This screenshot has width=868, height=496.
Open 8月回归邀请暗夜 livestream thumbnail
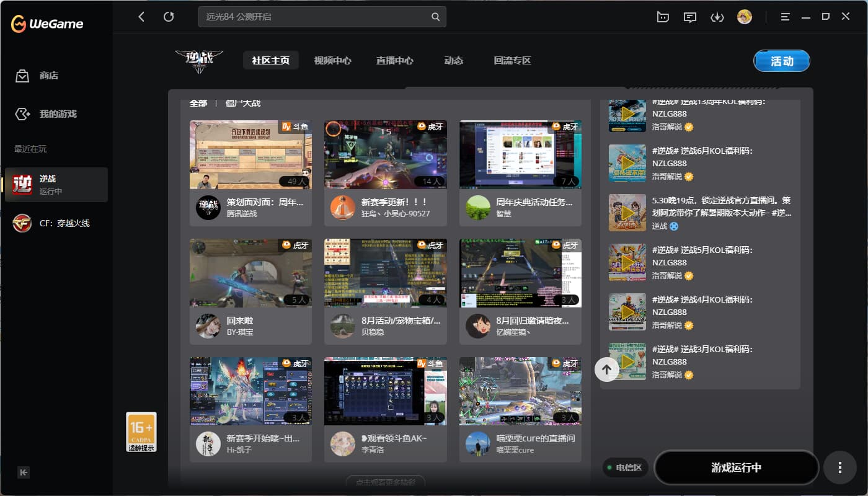point(520,273)
